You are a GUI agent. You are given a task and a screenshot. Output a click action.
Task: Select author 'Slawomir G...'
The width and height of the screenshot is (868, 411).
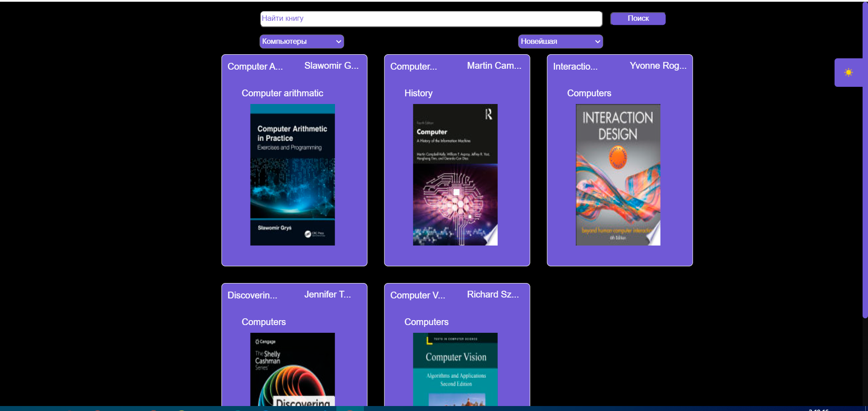pos(331,66)
